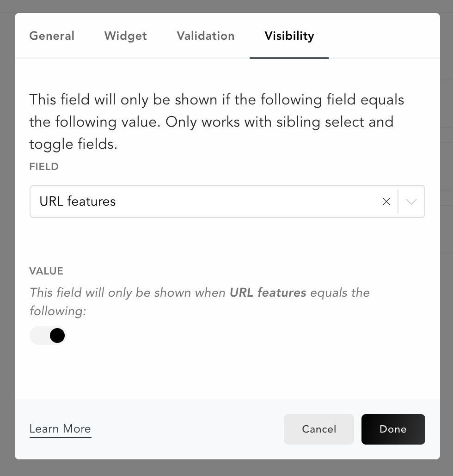This screenshot has width=453, height=476.
Task: Click the black knob of the VALUE toggle
Action: 57,335
